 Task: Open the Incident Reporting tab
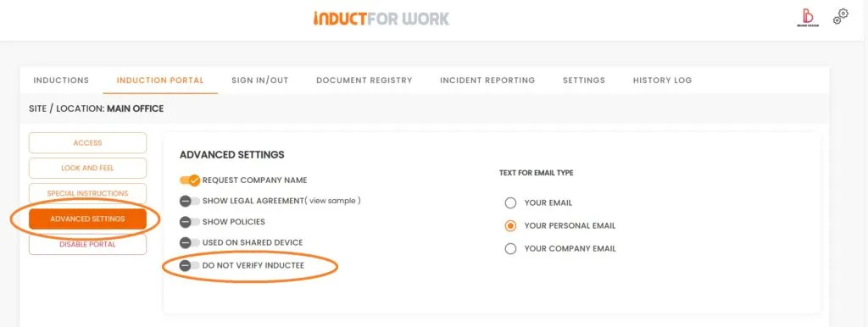click(x=487, y=80)
